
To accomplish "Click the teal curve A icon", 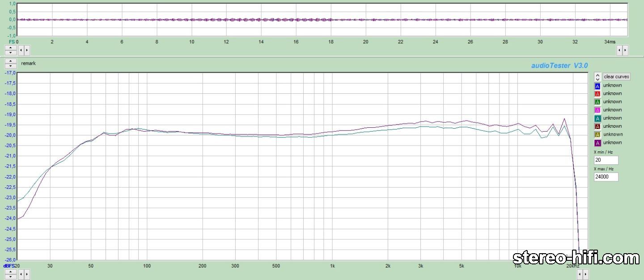I will click(597, 118).
